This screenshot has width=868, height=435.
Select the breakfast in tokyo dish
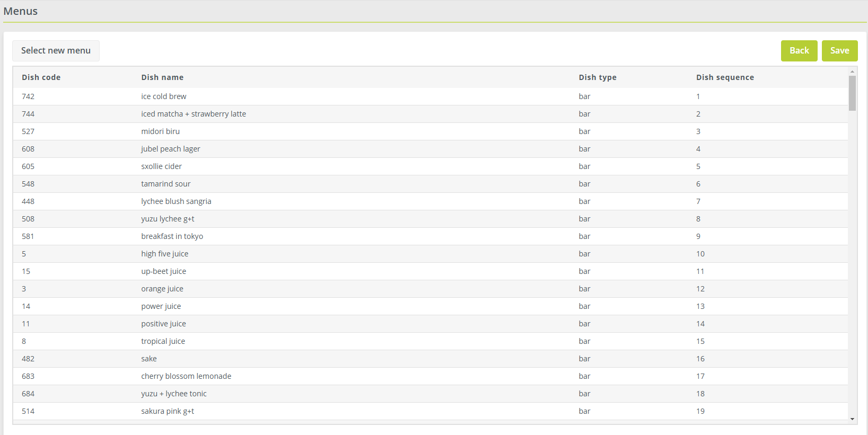pyautogui.click(x=172, y=236)
